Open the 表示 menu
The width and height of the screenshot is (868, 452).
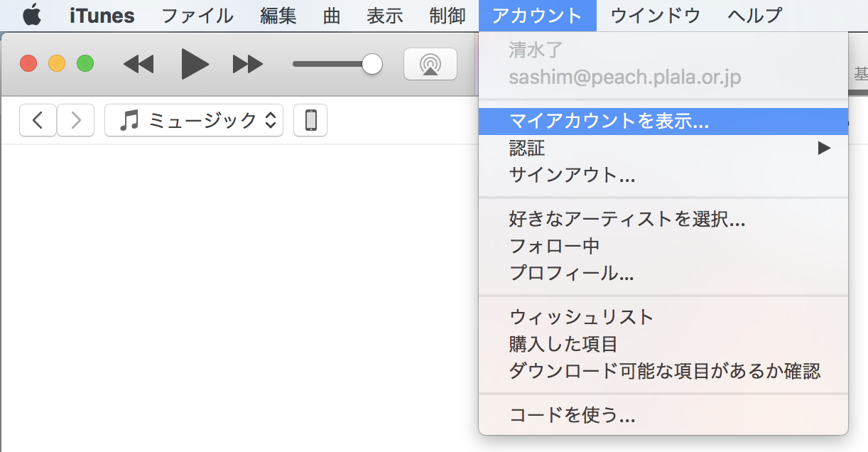point(385,16)
